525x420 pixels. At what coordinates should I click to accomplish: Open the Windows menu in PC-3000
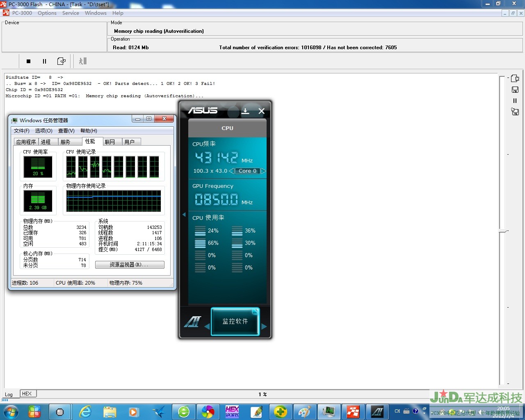(x=96, y=13)
